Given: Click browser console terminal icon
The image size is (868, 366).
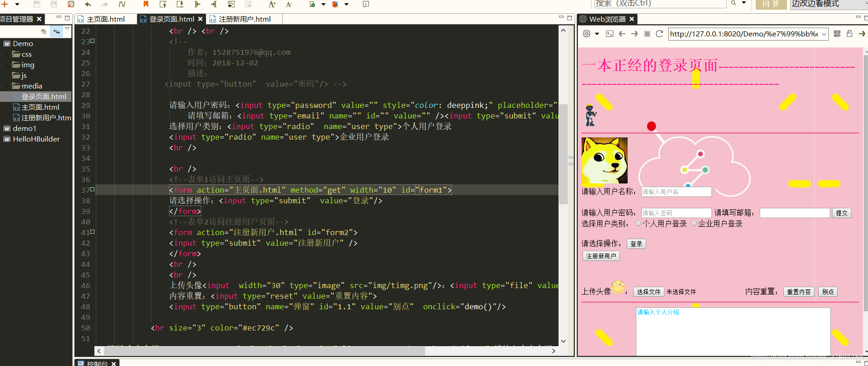Looking at the screenshot, I should point(610,34).
